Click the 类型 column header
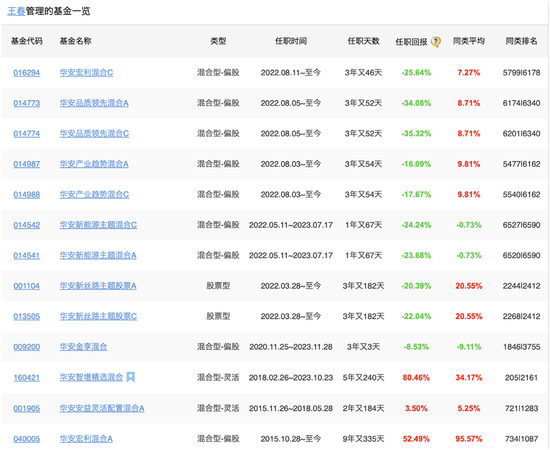550x450 pixels. coord(218,41)
